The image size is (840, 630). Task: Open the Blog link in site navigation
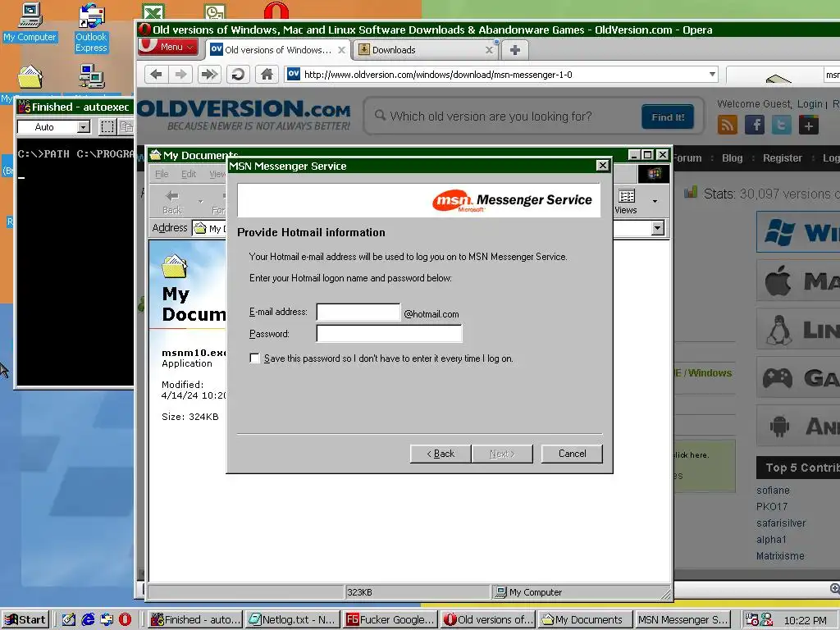(732, 158)
